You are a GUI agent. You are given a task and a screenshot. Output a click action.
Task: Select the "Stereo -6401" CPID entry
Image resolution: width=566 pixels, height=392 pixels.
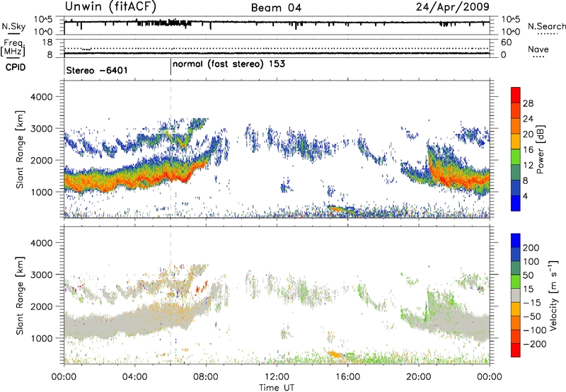point(97,70)
